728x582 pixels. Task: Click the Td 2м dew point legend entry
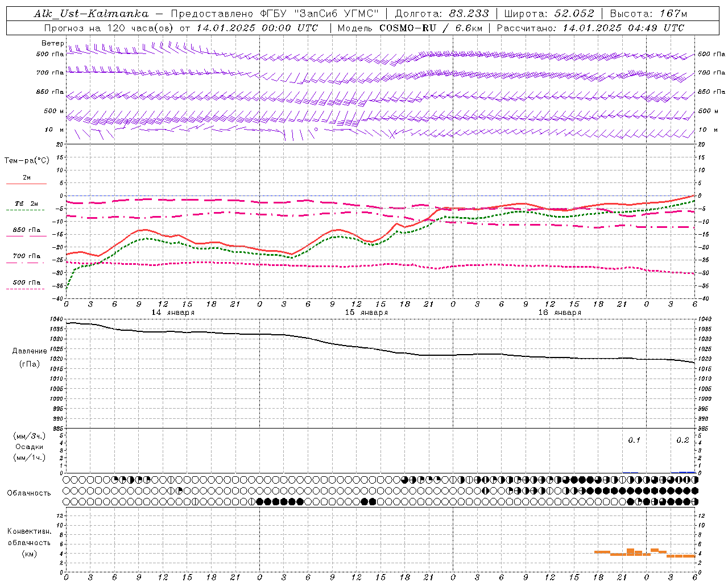27,203
